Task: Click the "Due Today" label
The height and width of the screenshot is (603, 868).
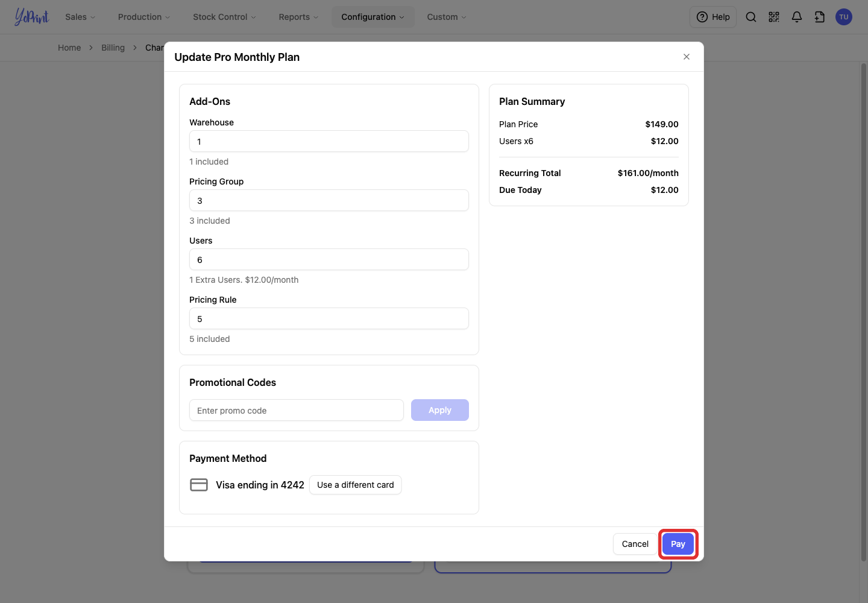Action: click(x=520, y=190)
